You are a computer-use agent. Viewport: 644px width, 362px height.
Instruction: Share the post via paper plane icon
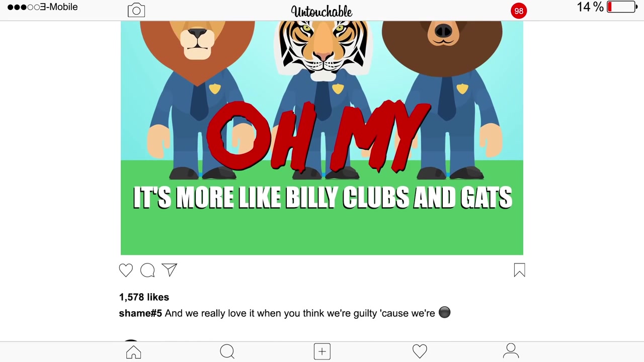click(169, 270)
